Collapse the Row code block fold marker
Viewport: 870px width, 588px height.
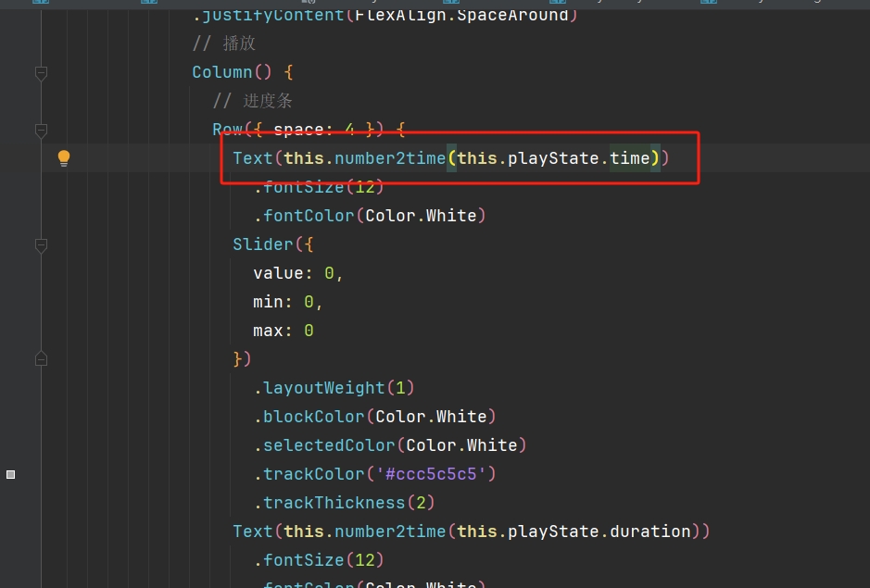click(41, 130)
